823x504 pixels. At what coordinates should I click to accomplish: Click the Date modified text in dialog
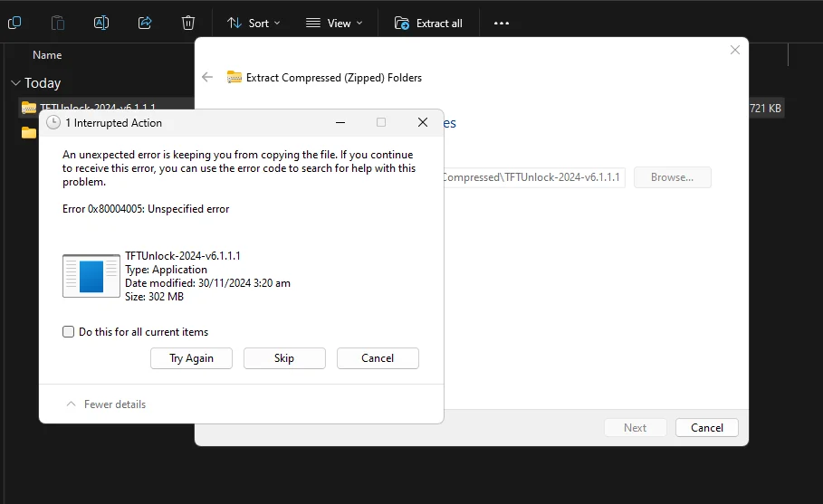point(207,283)
